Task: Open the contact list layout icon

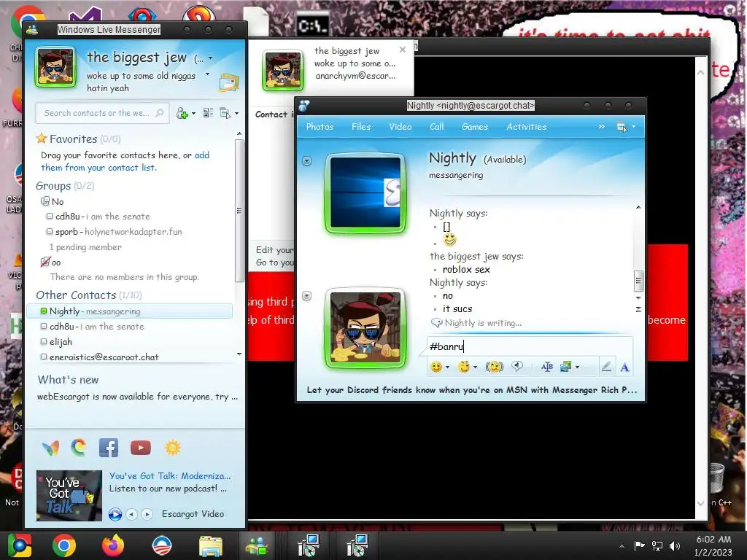Action: (208, 113)
